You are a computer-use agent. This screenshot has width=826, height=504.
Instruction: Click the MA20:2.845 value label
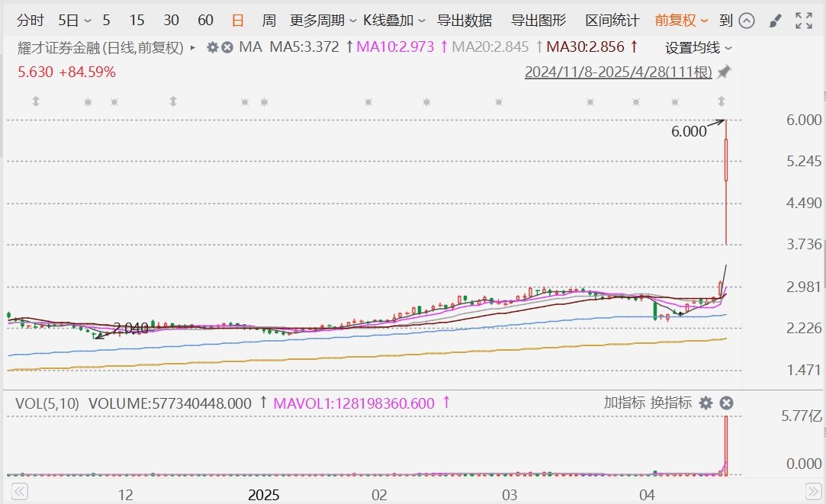[x=490, y=47]
